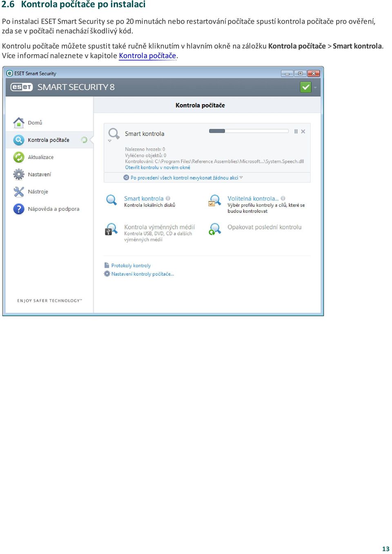Viewport: 392px width, 554px height.
Task: Click the ESET Smart Security title bar icon
Action: tap(10, 74)
